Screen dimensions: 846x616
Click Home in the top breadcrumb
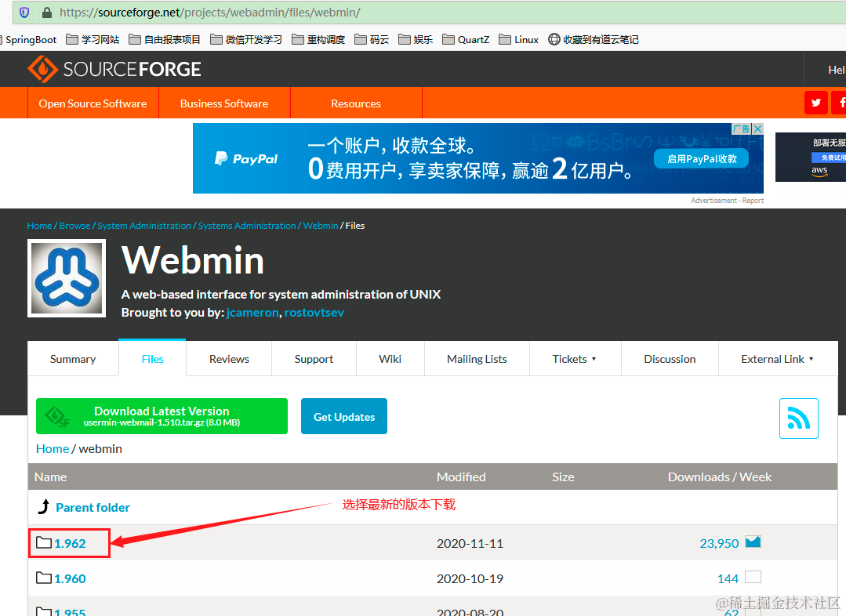click(x=39, y=226)
